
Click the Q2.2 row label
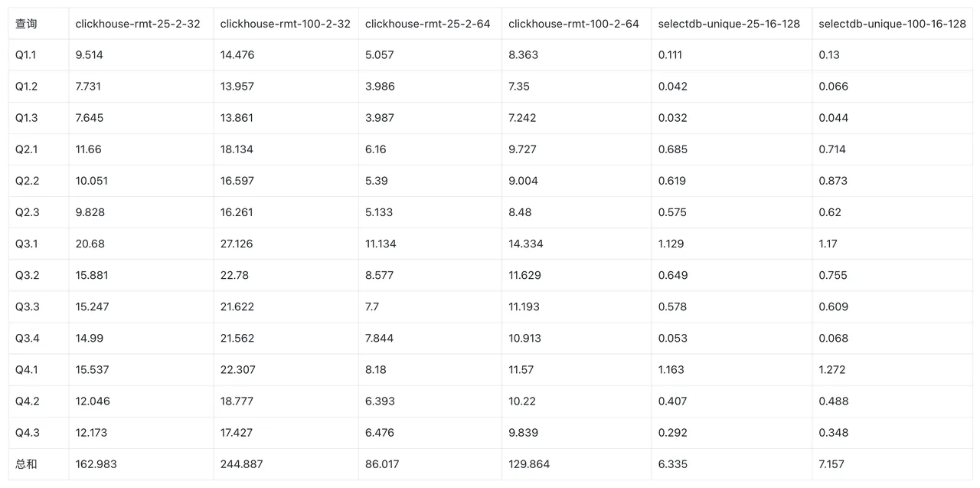coord(27,181)
